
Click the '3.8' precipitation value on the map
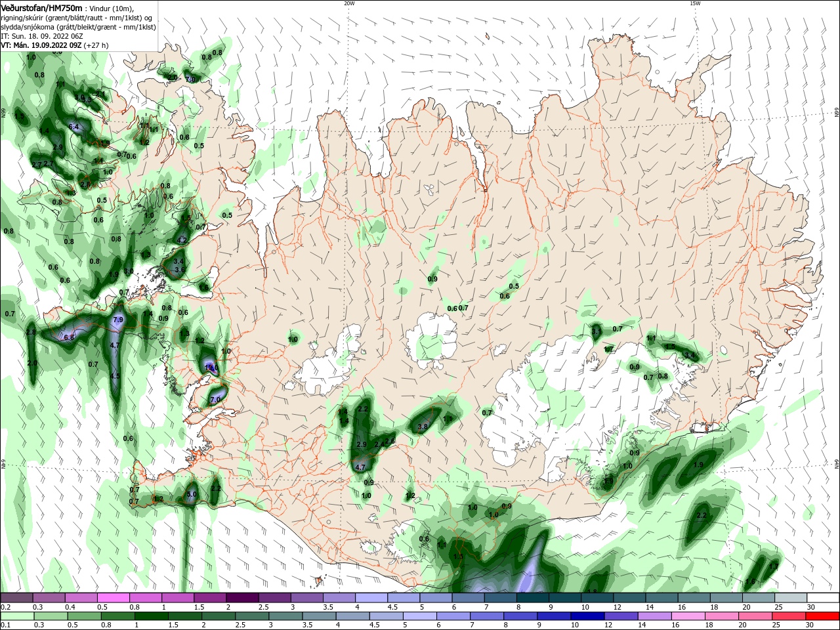(x=423, y=427)
